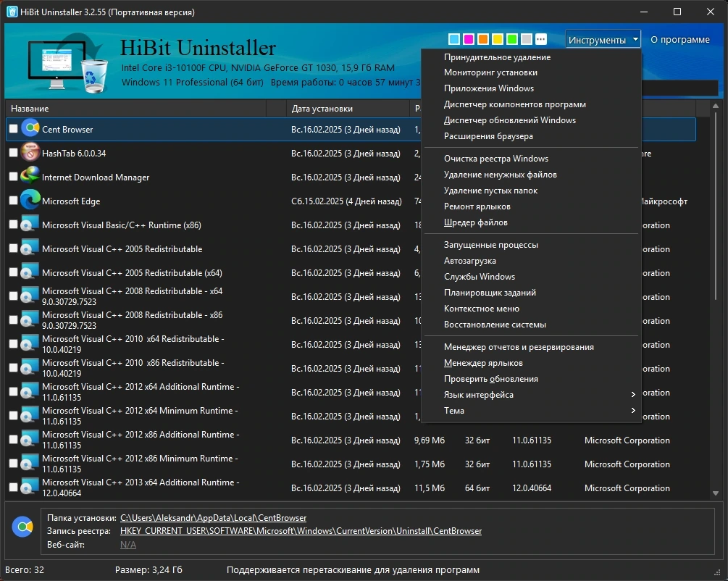The width and height of the screenshot is (728, 581).
Task: Click the Cent Browser app icon
Action: pyautogui.click(x=30, y=128)
